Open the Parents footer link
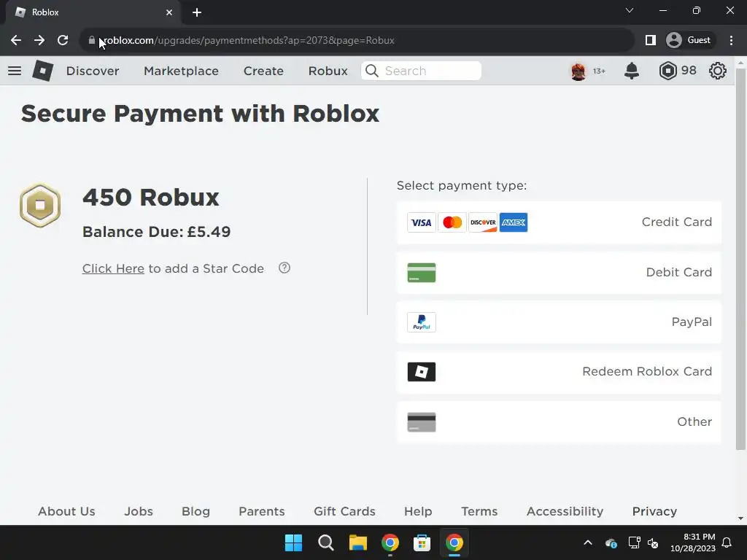Screen dimensions: 747x560 [262, 511]
